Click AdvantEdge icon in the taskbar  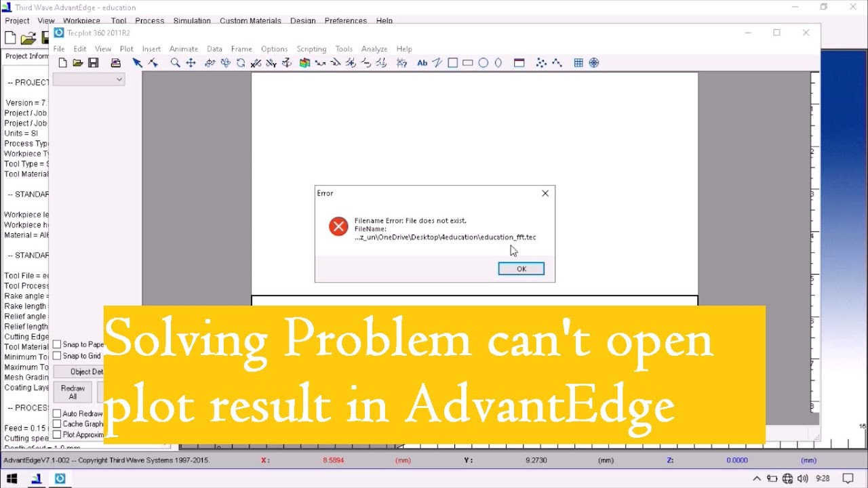(x=37, y=479)
